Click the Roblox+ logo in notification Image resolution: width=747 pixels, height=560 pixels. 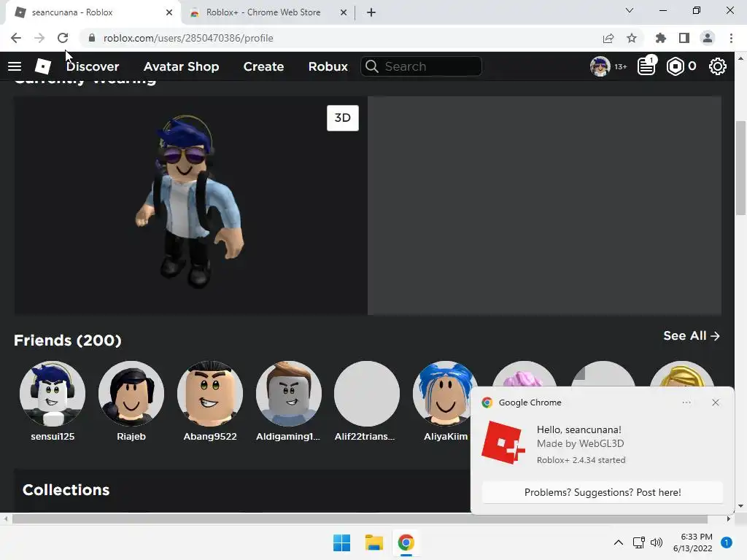point(503,443)
